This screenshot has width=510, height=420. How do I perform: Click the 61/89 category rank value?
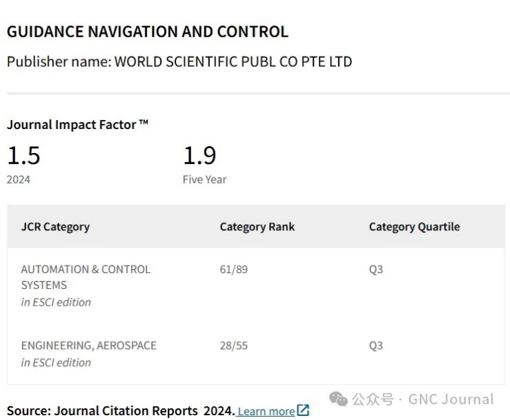[233, 269]
